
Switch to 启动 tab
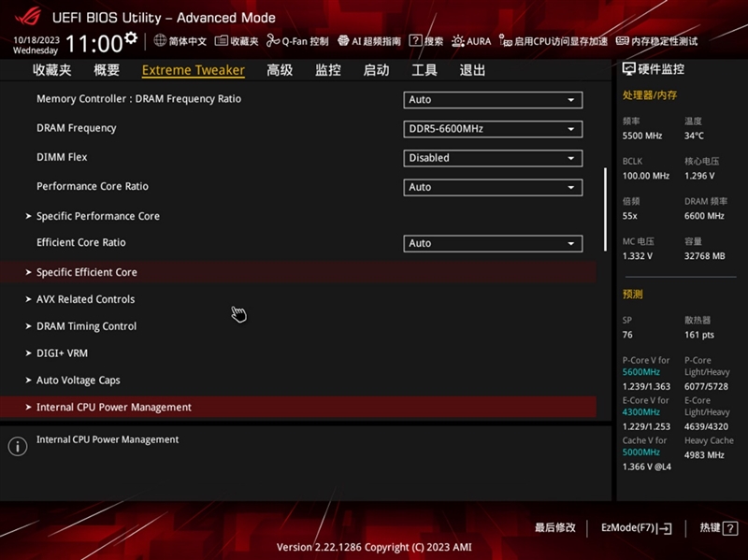pos(376,70)
